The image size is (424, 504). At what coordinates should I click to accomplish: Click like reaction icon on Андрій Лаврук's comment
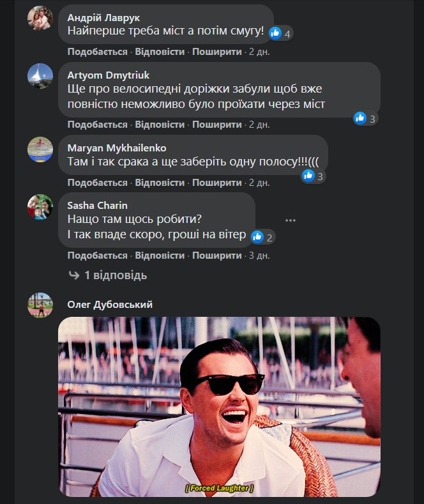(276, 33)
